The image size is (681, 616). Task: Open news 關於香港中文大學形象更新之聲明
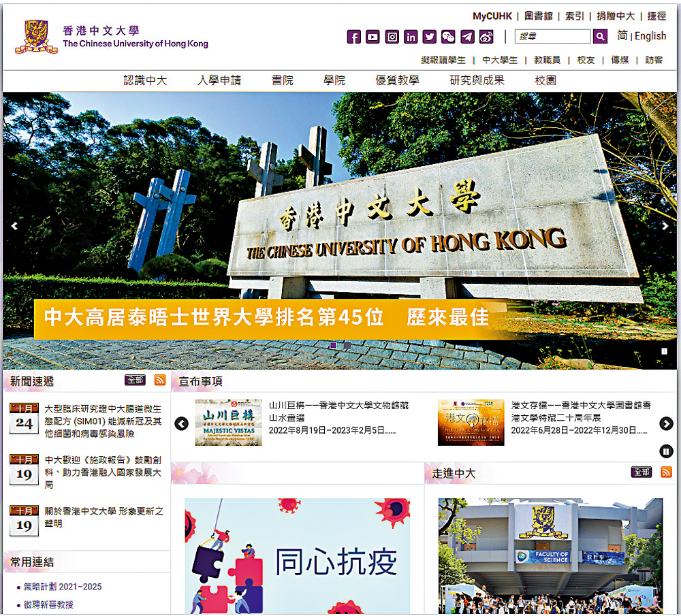104,517
